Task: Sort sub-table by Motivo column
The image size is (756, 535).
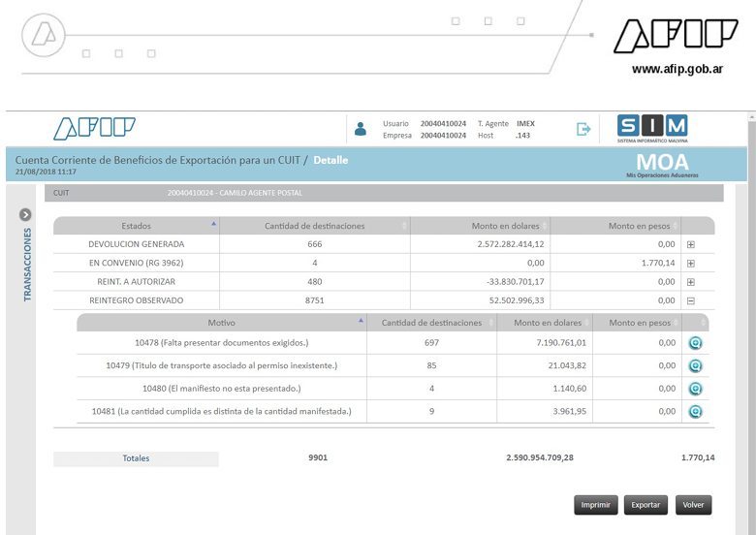Action: (221, 322)
